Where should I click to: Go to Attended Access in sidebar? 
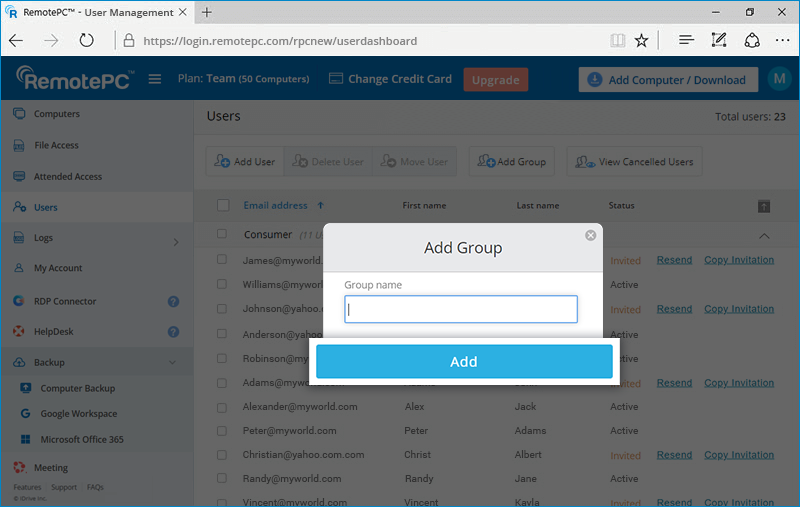[67, 177]
